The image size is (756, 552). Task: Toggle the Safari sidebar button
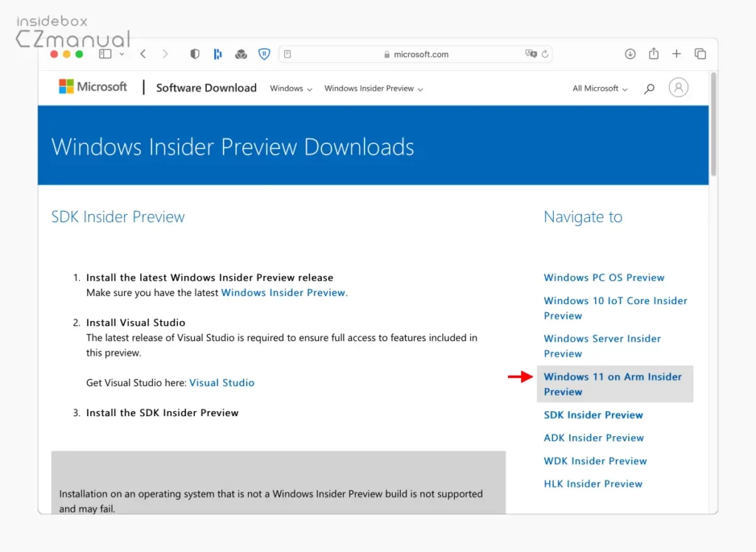pyautogui.click(x=105, y=54)
